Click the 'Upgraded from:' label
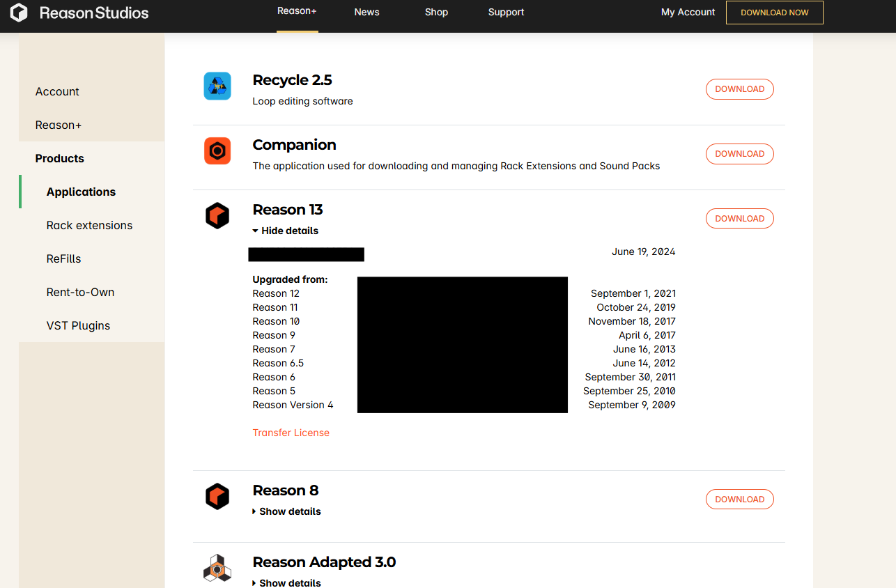The width and height of the screenshot is (896, 588). tap(290, 279)
